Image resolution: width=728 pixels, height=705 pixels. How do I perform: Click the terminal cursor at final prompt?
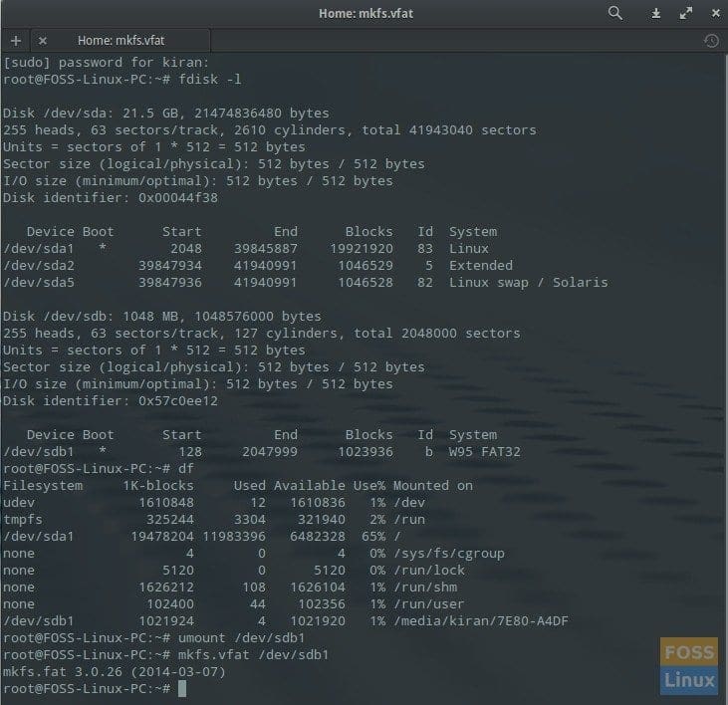[182, 689]
